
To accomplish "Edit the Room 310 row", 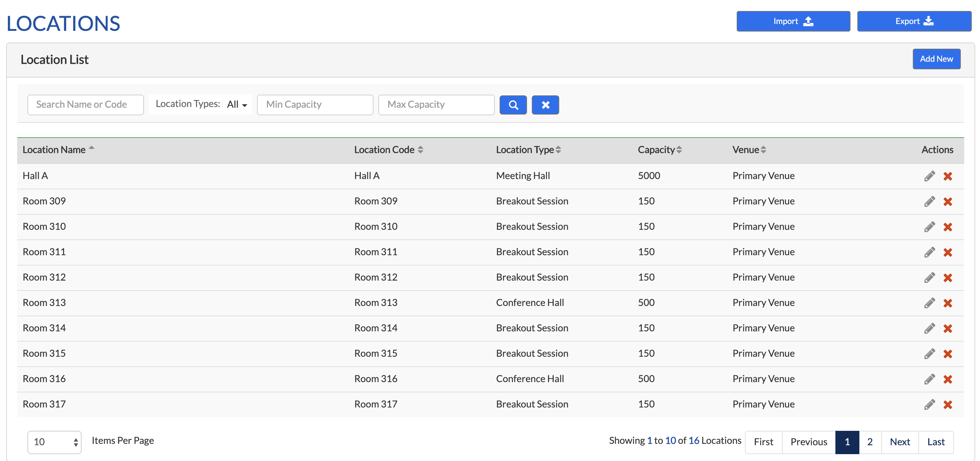I will [x=929, y=227].
